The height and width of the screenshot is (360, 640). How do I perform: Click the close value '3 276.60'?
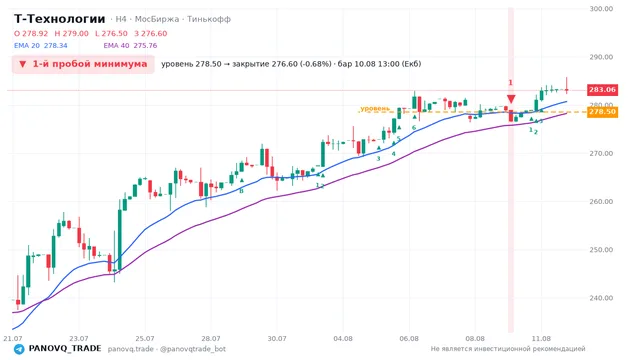point(151,33)
